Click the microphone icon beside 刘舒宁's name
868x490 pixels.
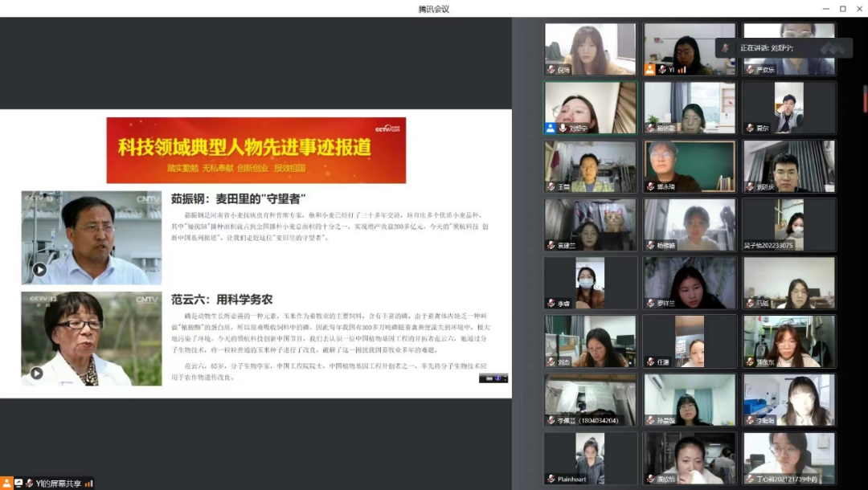[x=562, y=128]
